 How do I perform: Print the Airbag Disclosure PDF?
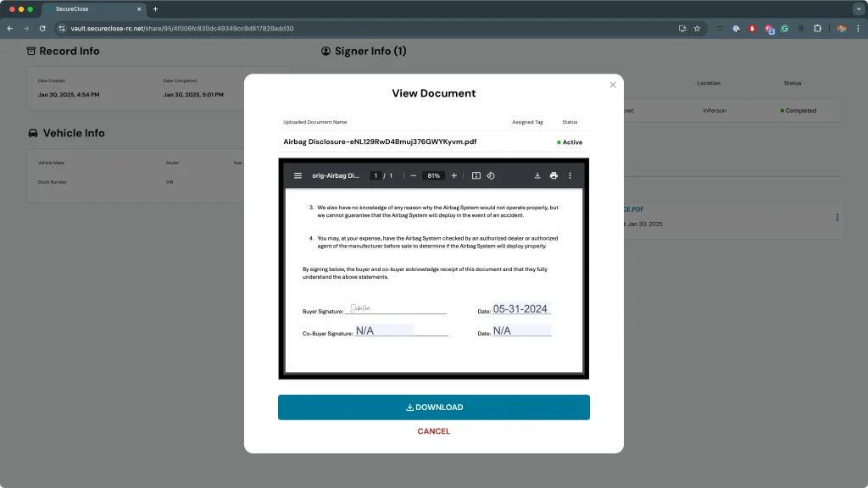(554, 175)
